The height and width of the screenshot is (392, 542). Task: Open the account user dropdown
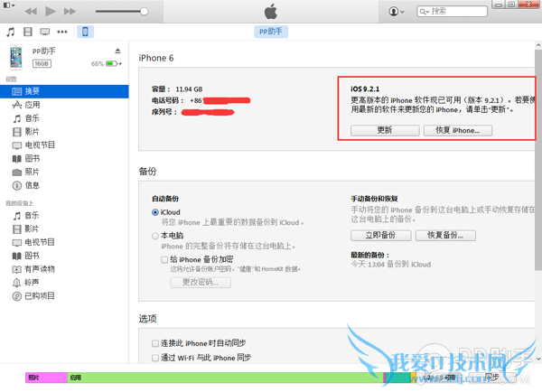[397, 12]
